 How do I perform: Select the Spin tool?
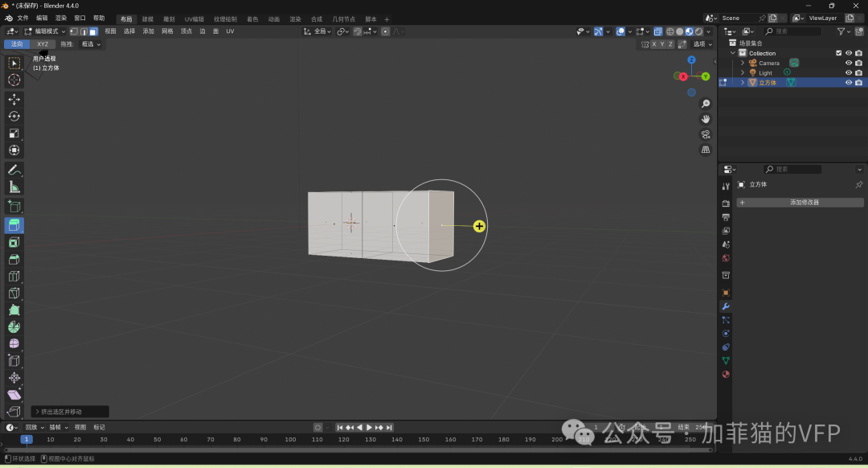(14, 326)
